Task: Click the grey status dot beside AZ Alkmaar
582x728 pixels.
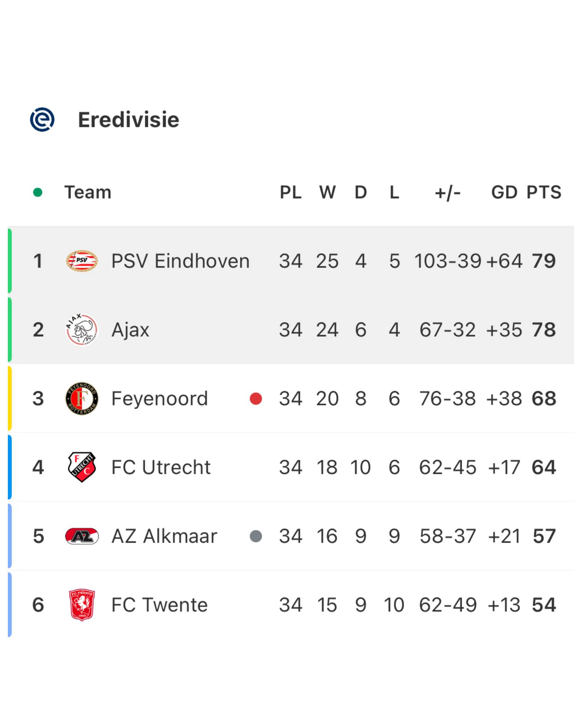Action: tap(256, 536)
